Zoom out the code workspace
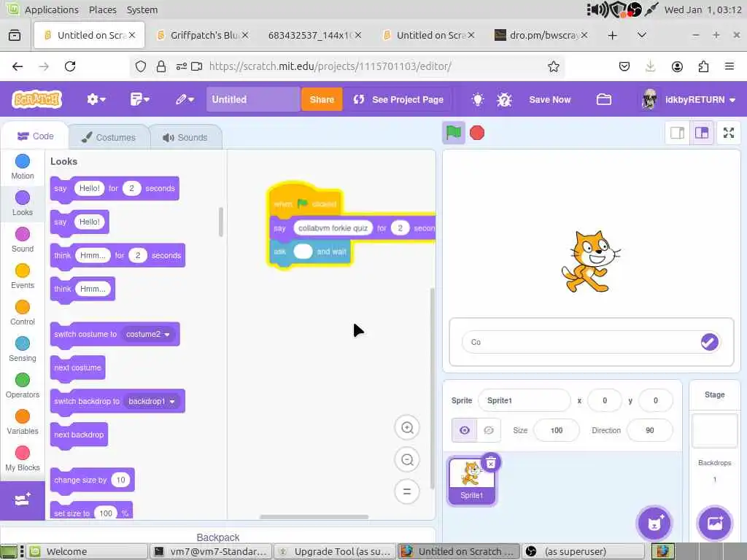The image size is (747, 560). [407, 459]
